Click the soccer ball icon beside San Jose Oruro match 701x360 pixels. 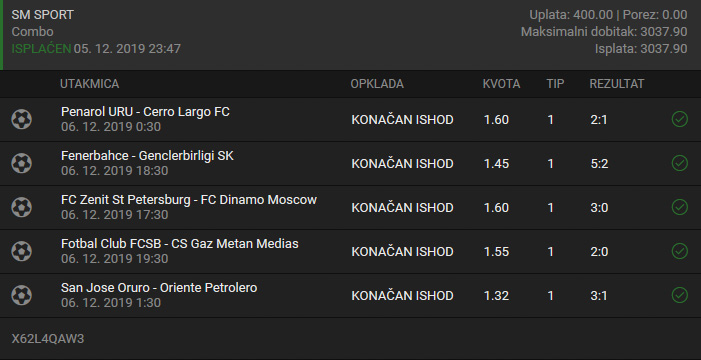click(21, 295)
